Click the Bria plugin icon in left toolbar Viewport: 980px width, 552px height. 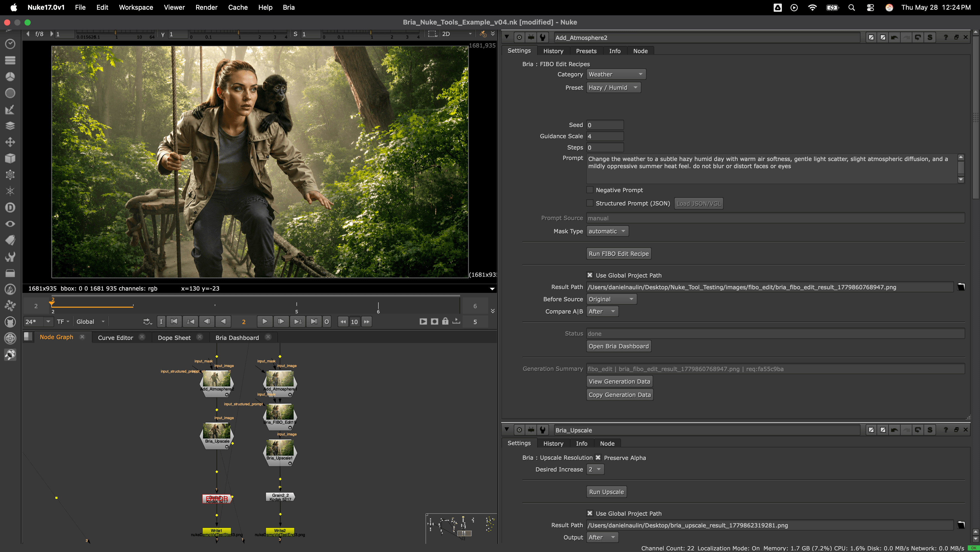click(10, 355)
